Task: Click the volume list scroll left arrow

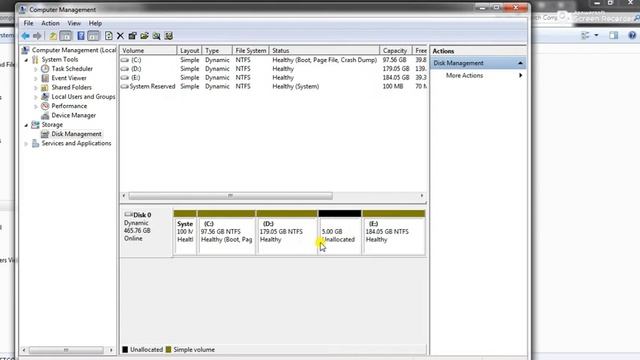Action: pos(124,196)
